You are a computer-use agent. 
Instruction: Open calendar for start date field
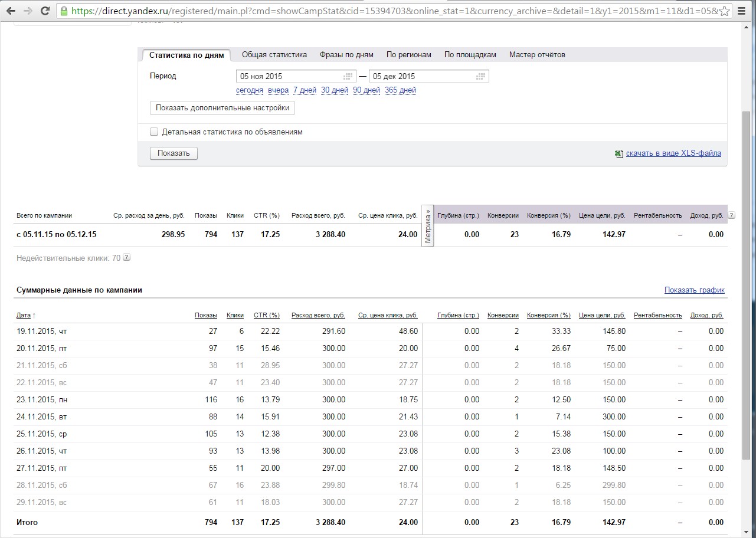pos(348,76)
